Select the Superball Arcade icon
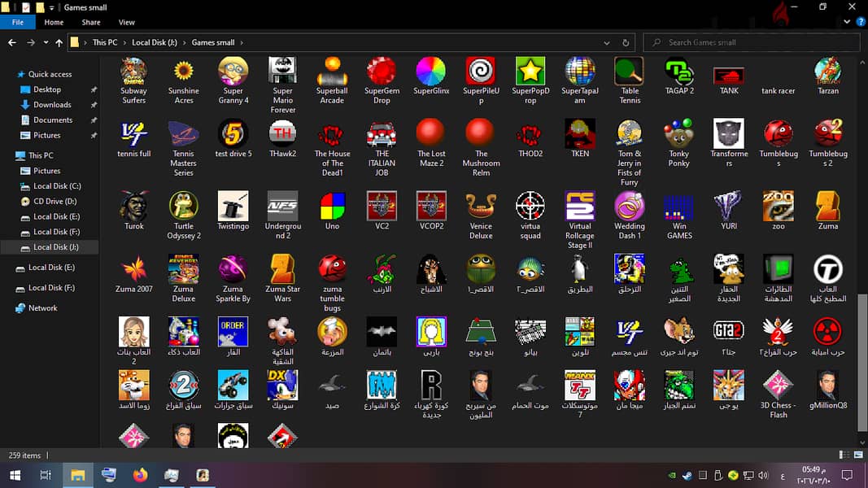Image resolution: width=868 pixels, height=488 pixels. (x=332, y=71)
